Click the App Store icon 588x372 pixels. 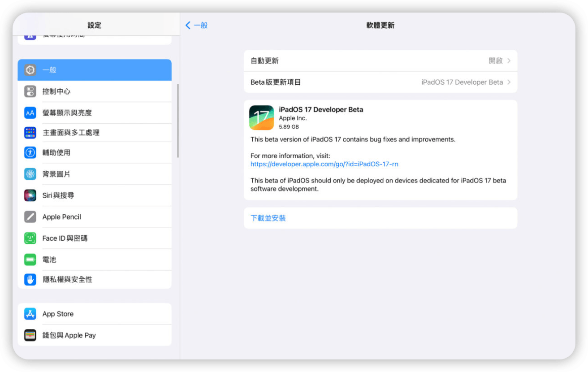click(x=30, y=314)
